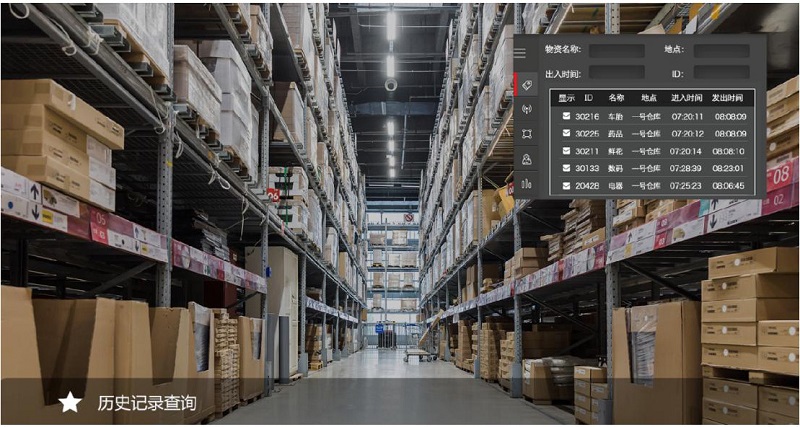This screenshot has width=800, height=427.
Task: Click the 历史记录查询 title label
Action: [x=146, y=403]
